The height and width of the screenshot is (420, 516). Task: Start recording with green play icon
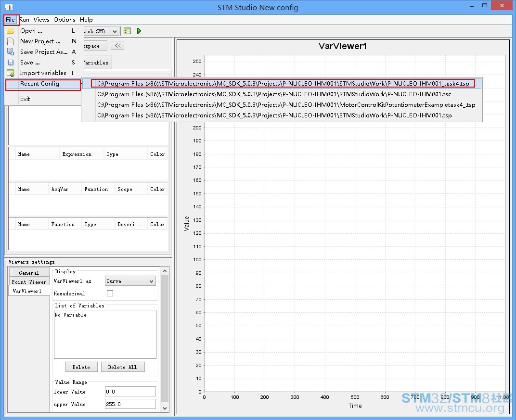[x=139, y=31]
